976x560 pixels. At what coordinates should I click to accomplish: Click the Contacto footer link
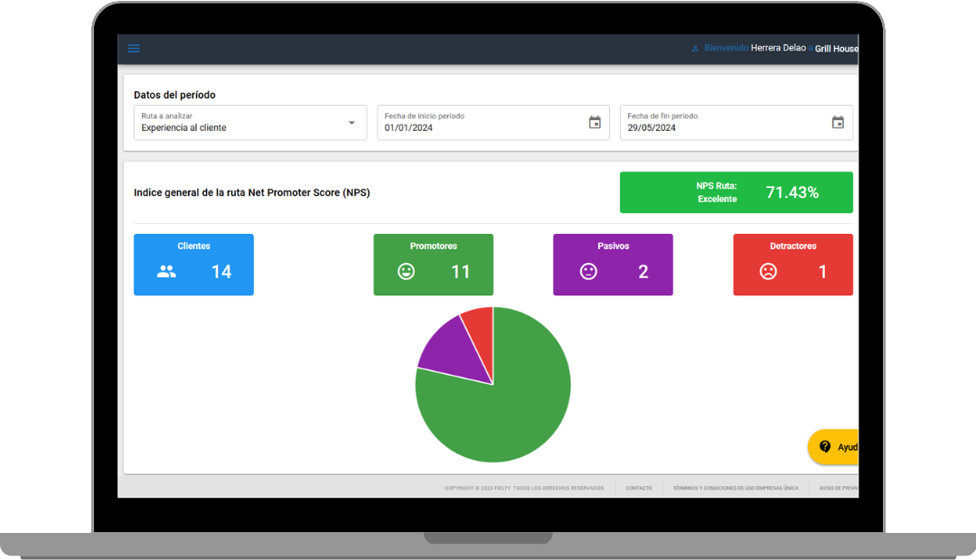[639, 488]
